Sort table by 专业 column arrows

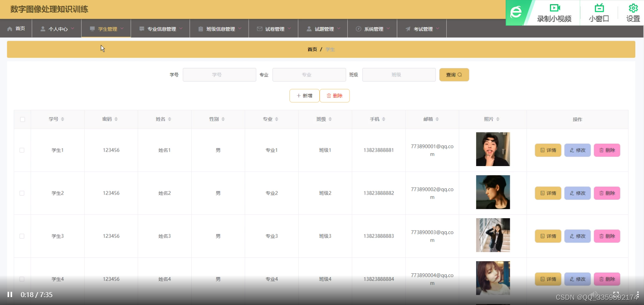277,119
